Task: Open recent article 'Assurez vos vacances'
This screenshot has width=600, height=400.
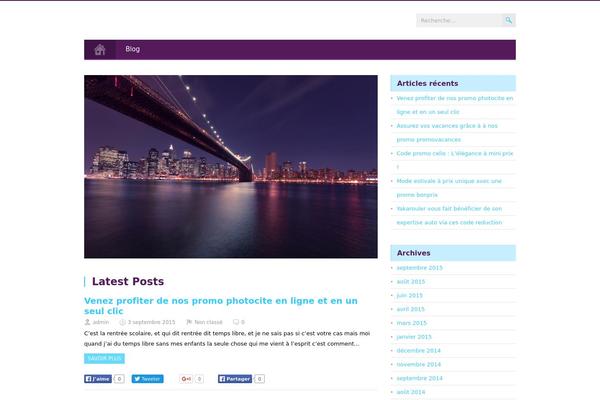Action: click(x=447, y=133)
